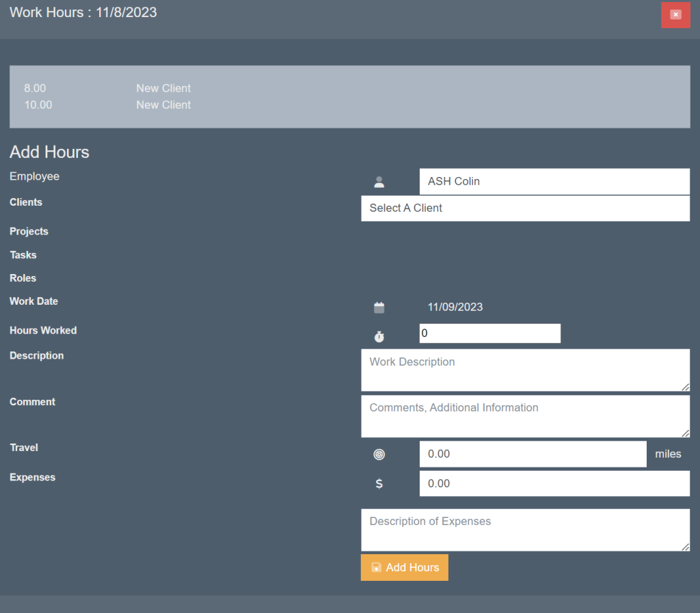Click the Expenses amount input field
Image resolution: width=700 pixels, height=613 pixels.
pos(554,484)
